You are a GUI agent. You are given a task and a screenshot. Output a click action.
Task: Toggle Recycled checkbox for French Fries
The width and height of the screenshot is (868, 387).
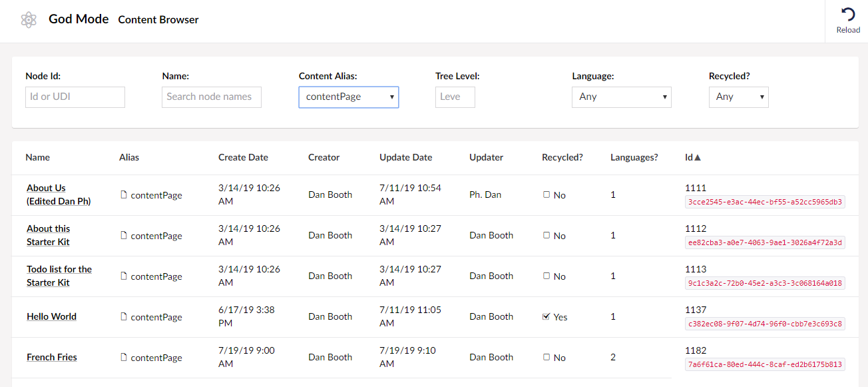(x=546, y=358)
